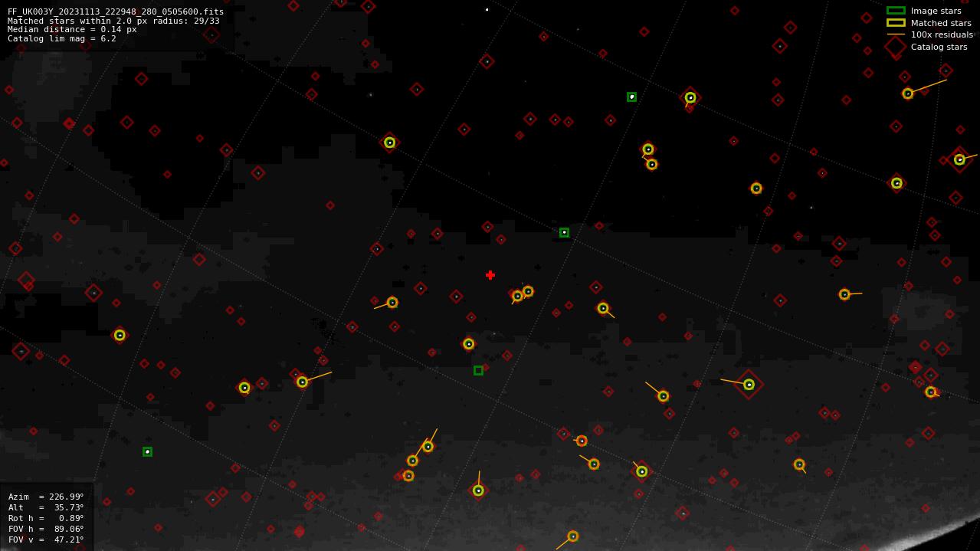
Task: Click 'Catalog lim mag = 6.2' text
Action: [62, 38]
